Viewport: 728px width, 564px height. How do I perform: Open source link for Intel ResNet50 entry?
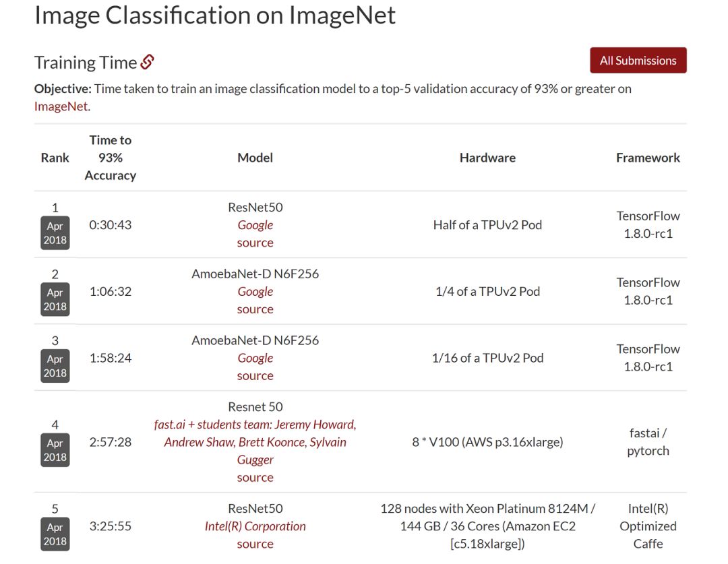point(255,544)
